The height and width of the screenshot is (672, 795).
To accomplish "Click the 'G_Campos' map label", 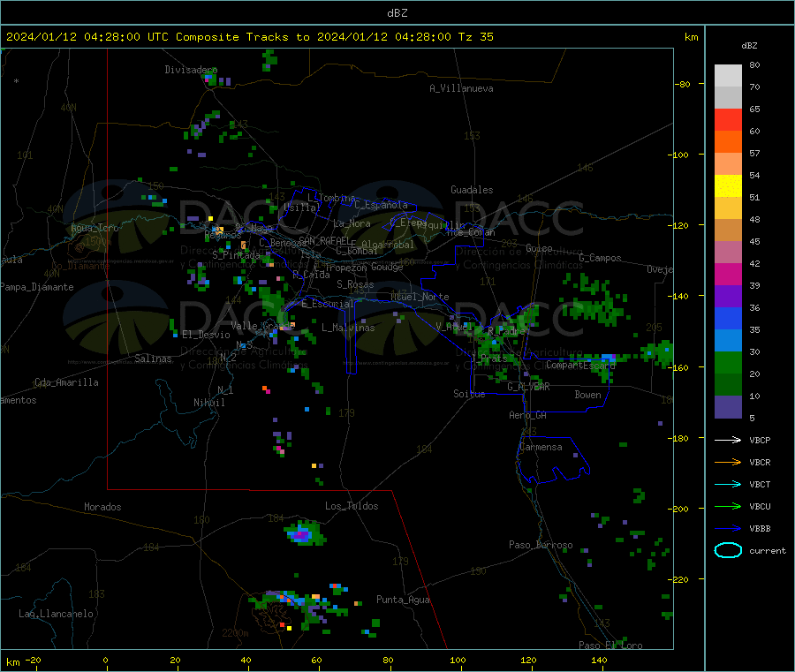I will point(600,258).
